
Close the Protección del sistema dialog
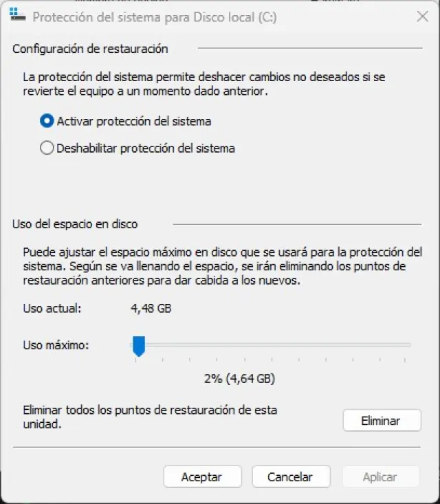(x=422, y=17)
